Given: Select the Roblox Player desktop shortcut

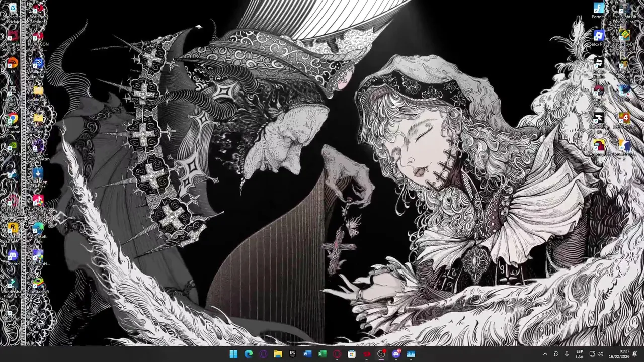Looking at the screenshot, I should pyautogui.click(x=599, y=38).
